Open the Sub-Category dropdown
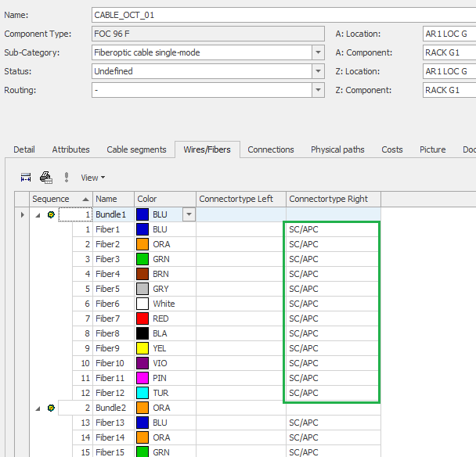 click(318, 52)
